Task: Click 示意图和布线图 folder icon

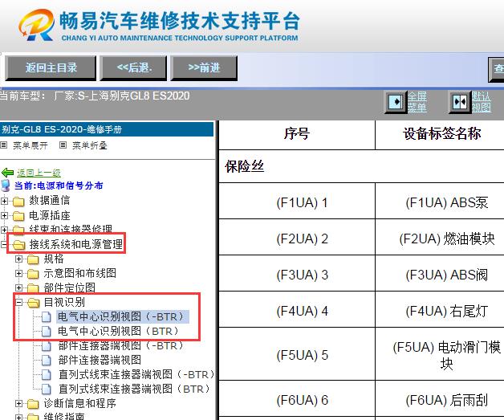Action: click(x=33, y=274)
